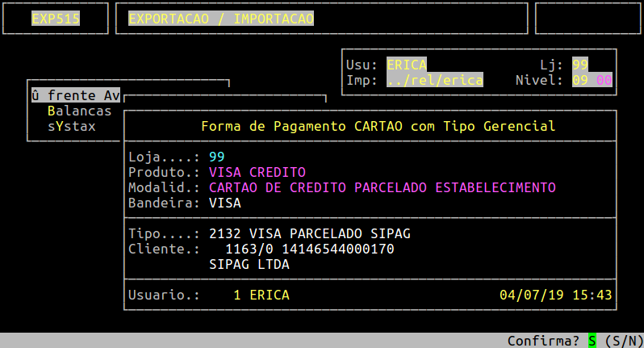Click the SIPAG LTDA client name

click(249, 264)
